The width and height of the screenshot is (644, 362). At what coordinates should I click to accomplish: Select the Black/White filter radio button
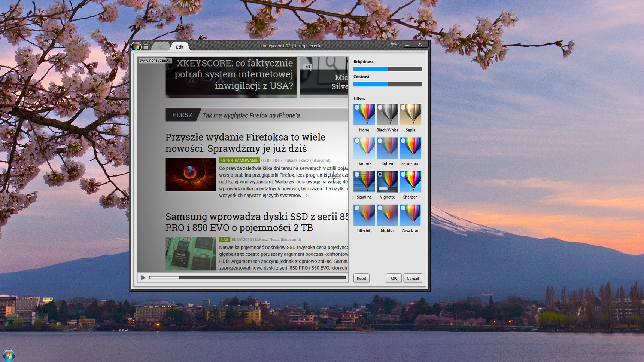tap(380, 107)
